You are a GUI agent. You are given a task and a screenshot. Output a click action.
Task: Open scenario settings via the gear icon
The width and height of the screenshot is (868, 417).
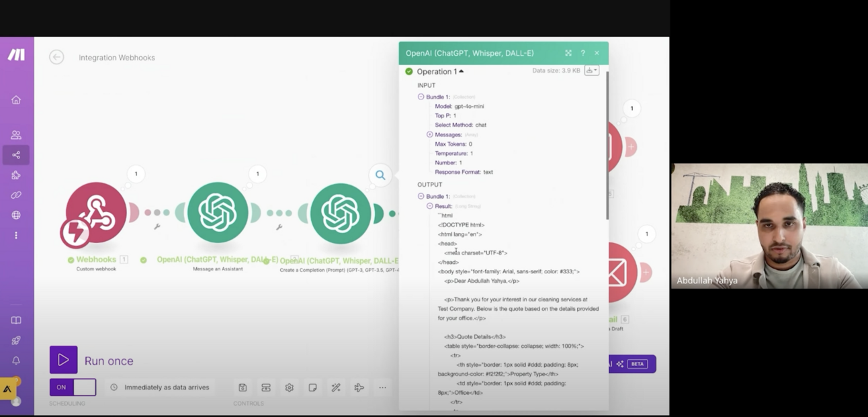289,387
